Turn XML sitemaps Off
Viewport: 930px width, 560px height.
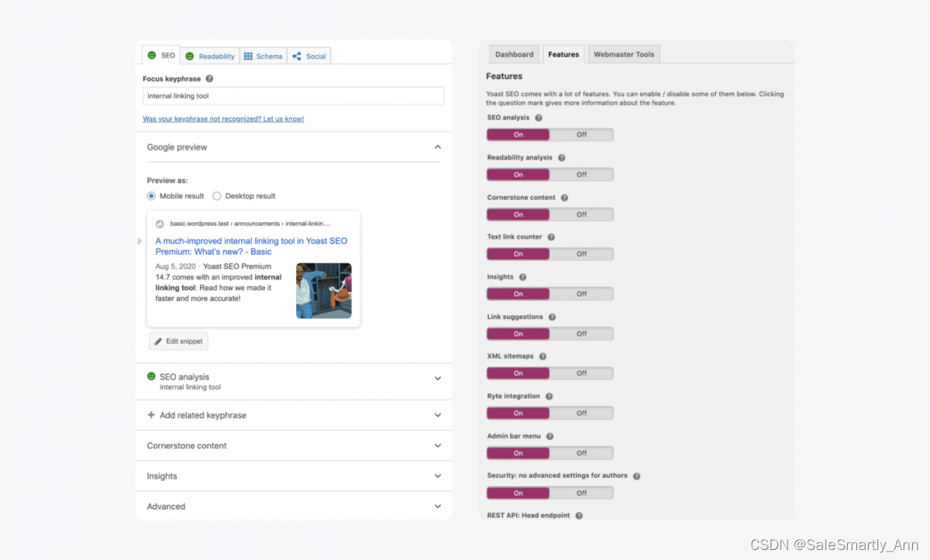(581, 373)
